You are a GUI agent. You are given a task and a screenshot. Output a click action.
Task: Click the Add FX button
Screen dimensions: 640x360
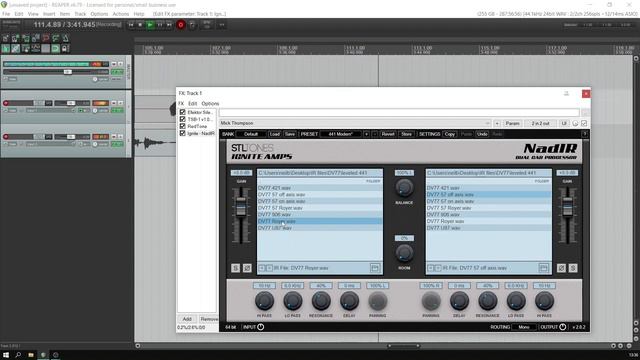(x=187, y=319)
